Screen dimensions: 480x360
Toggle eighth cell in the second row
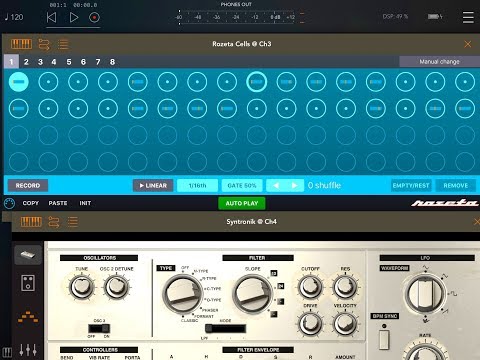[x=227, y=108]
